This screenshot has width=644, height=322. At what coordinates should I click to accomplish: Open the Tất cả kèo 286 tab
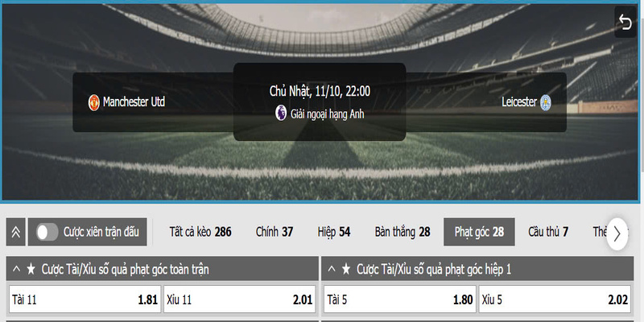(200, 232)
